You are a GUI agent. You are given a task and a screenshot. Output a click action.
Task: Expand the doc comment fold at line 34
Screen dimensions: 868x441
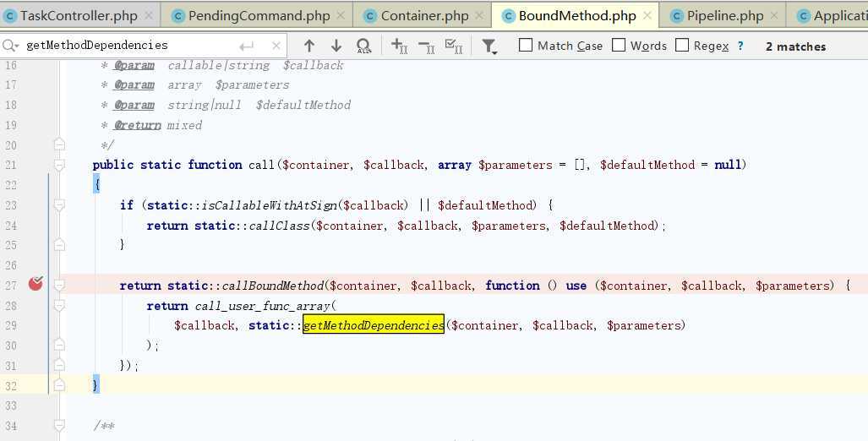point(59,426)
